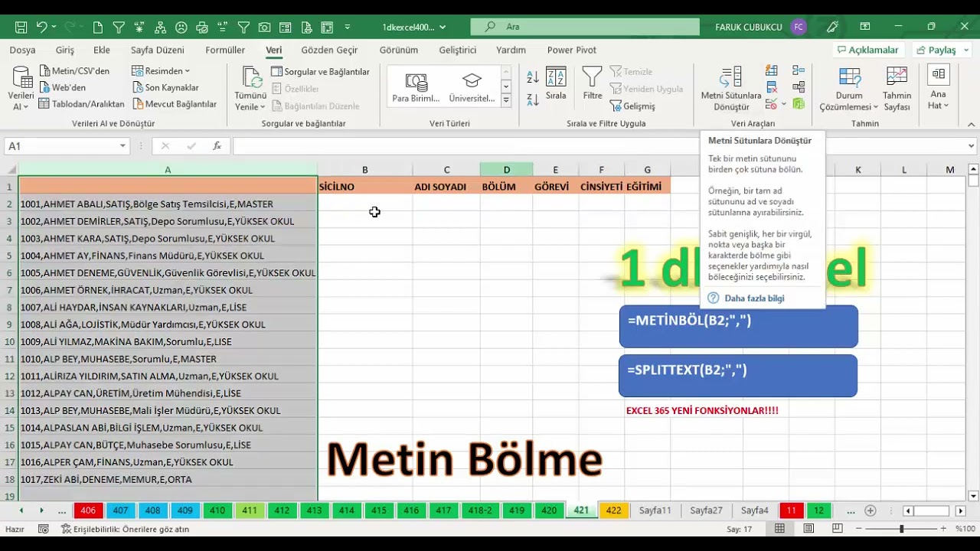980x551 pixels.
Task: Select Para Birimleri data type
Action: [416, 89]
